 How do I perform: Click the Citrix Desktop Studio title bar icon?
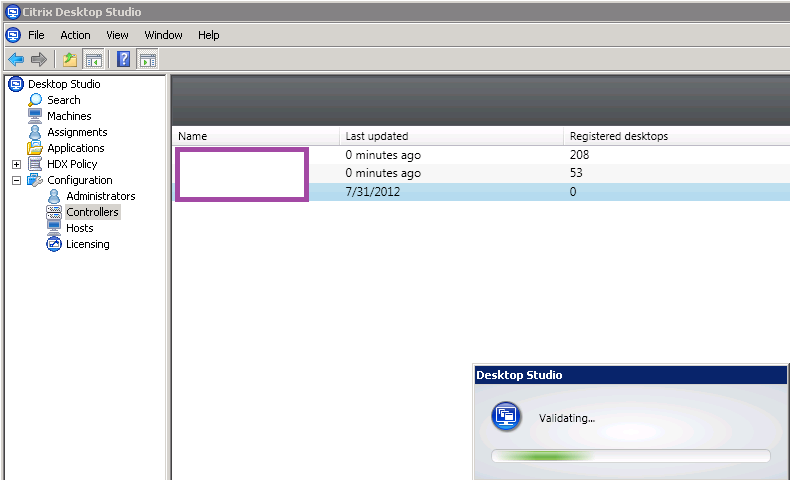pyautogui.click(x=13, y=12)
